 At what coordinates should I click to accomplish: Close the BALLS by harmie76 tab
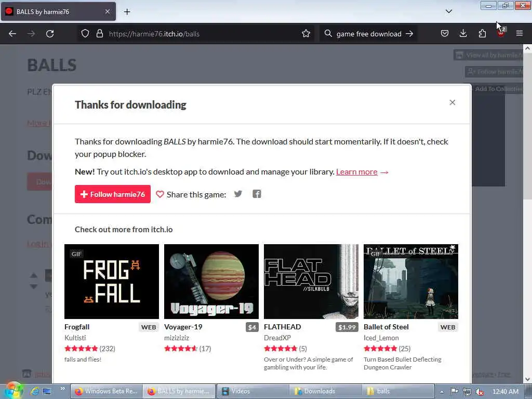point(108,11)
